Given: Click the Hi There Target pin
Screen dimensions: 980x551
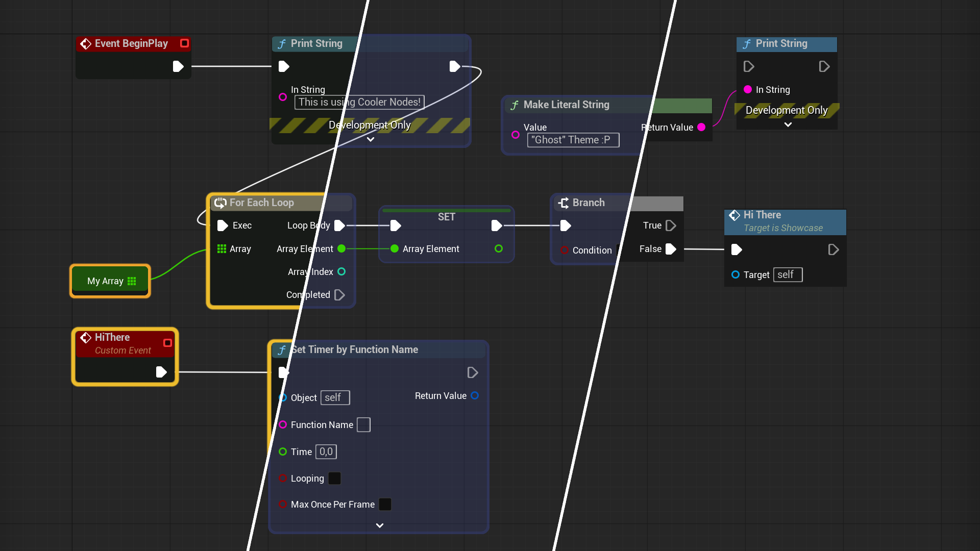Looking at the screenshot, I should [x=736, y=274].
